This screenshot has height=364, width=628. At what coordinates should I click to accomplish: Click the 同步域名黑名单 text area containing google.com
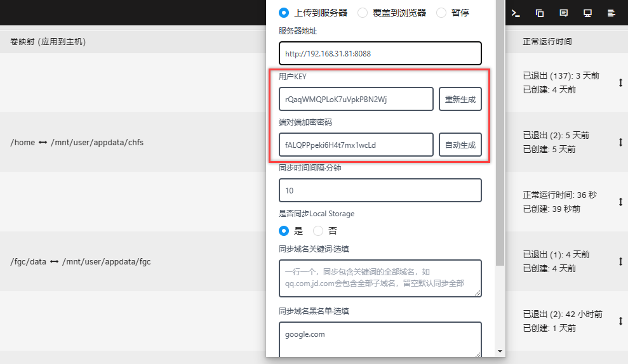point(380,339)
